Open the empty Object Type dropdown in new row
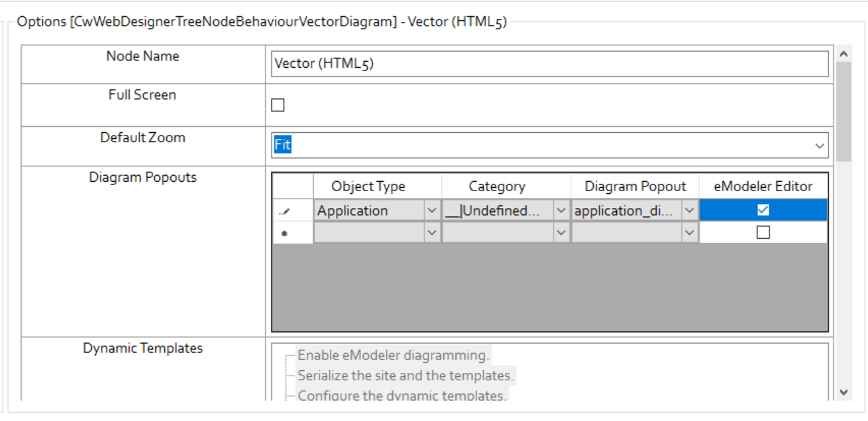 point(432,233)
